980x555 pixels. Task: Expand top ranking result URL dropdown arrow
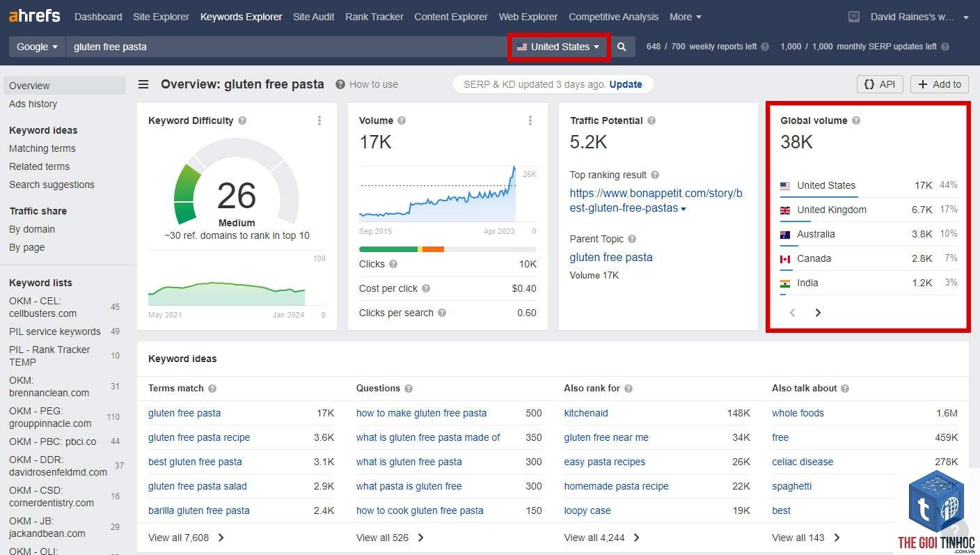click(683, 209)
